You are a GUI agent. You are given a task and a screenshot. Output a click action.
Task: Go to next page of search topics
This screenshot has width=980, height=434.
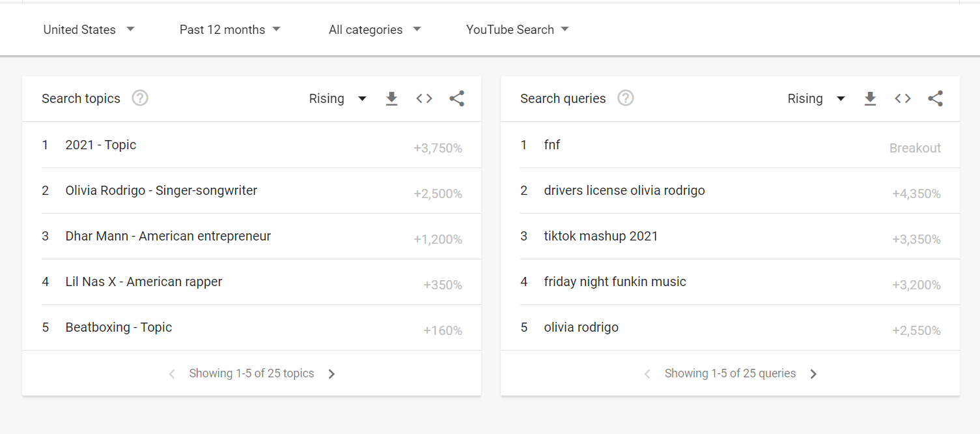click(x=331, y=373)
